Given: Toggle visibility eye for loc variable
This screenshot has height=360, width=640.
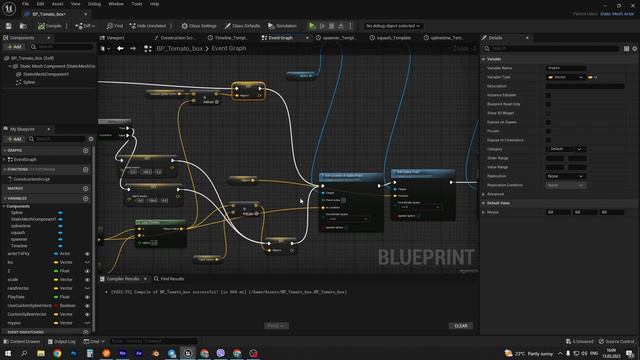Looking at the screenshot, I should click(x=87, y=262).
